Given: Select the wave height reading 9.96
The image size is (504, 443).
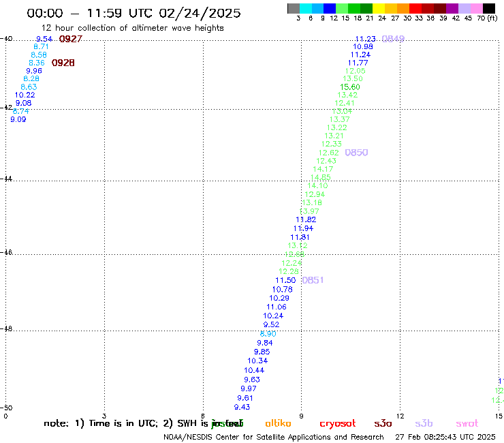Looking at the screenshot, I should 34,71.
